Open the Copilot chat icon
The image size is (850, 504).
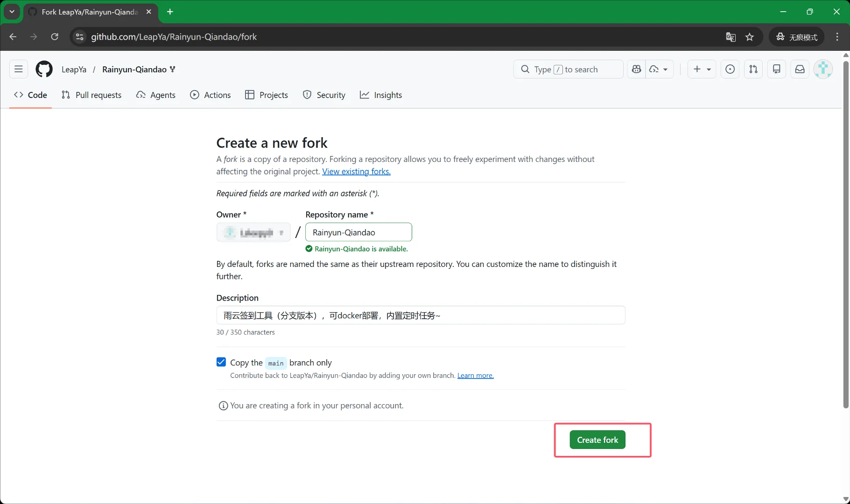[x=636, y=69]
